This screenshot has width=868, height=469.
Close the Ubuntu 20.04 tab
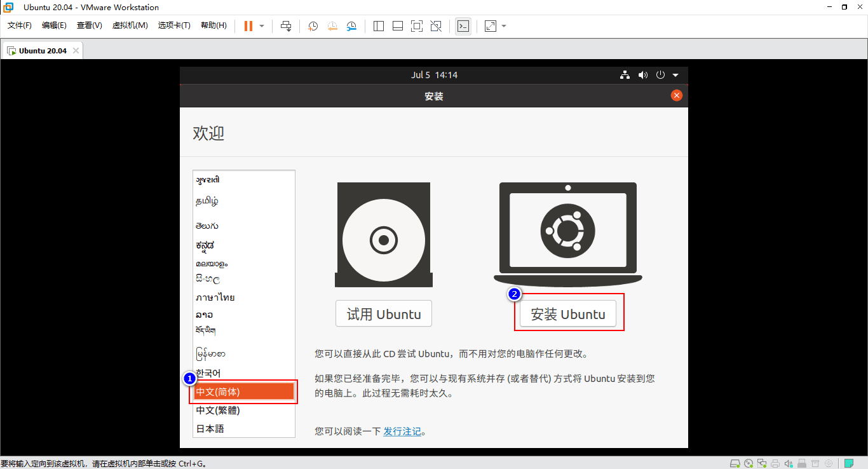(x=76, y=51)
